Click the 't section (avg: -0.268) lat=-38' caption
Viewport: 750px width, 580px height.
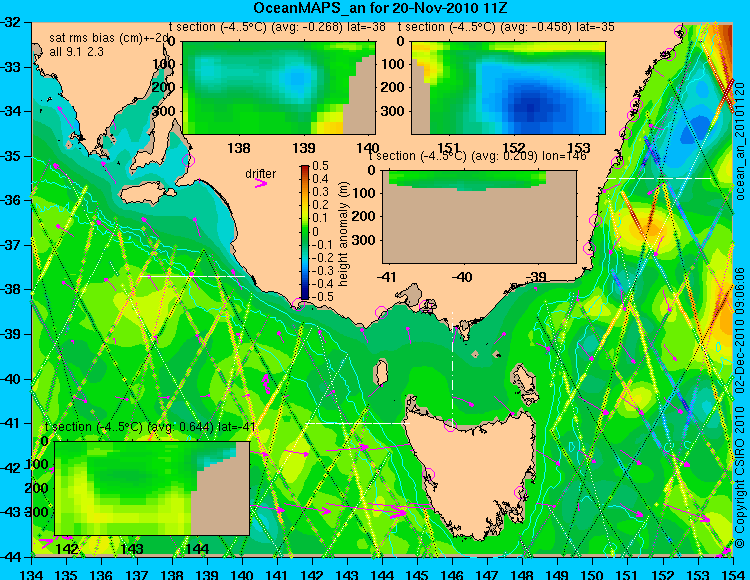tap(277, 27)
